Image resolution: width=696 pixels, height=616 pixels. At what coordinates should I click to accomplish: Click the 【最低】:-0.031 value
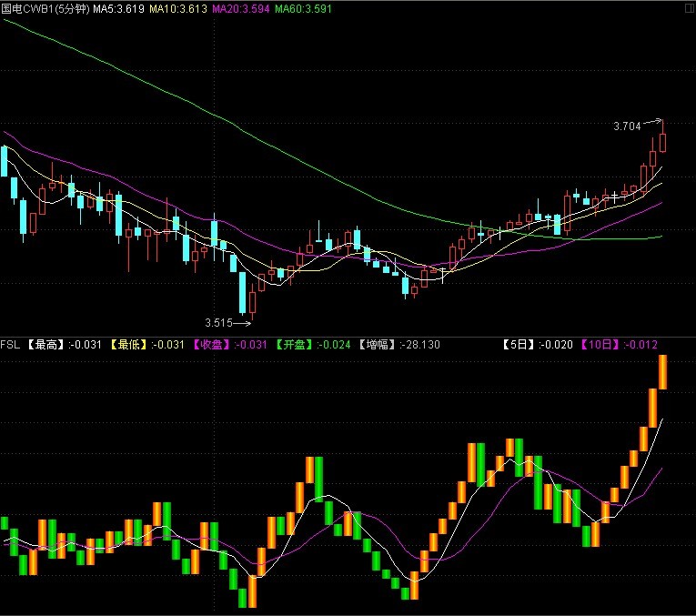click(x=146, y=345)
